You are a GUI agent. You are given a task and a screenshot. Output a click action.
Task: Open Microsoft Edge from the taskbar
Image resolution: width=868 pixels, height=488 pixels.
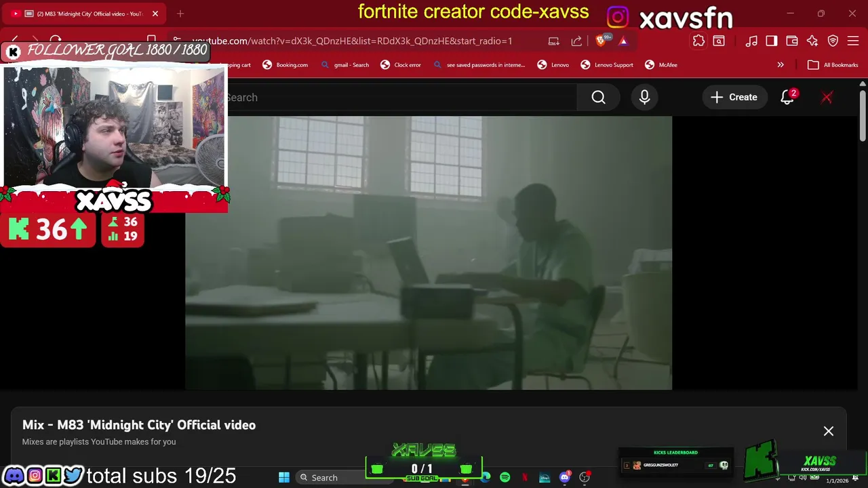[486, 477]
